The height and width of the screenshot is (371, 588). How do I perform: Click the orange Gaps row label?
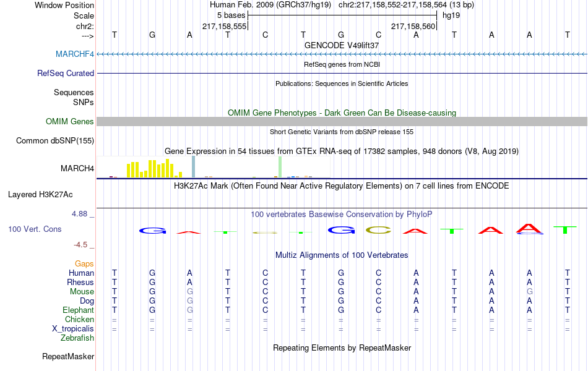click(x=84, y=264)
